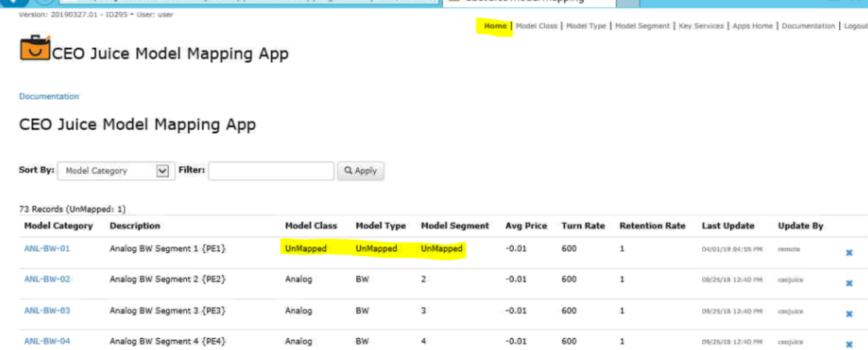Click the Model Category column header
Screen dimensions: 868x350
59,226
